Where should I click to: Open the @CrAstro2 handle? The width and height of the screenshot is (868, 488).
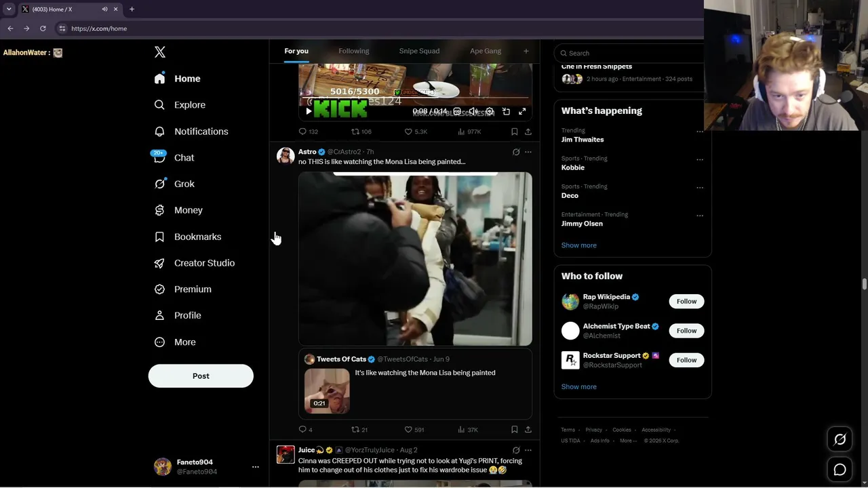pos(344,152)
